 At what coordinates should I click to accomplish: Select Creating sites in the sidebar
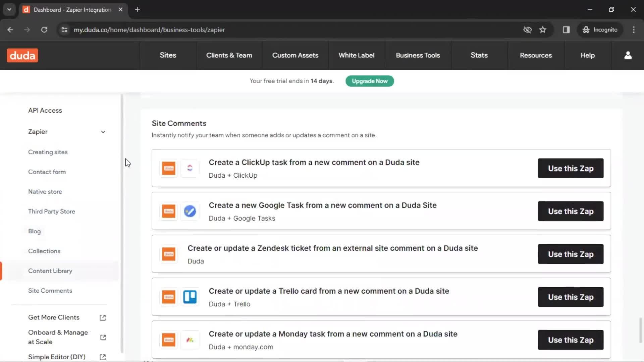pos(48,152)
